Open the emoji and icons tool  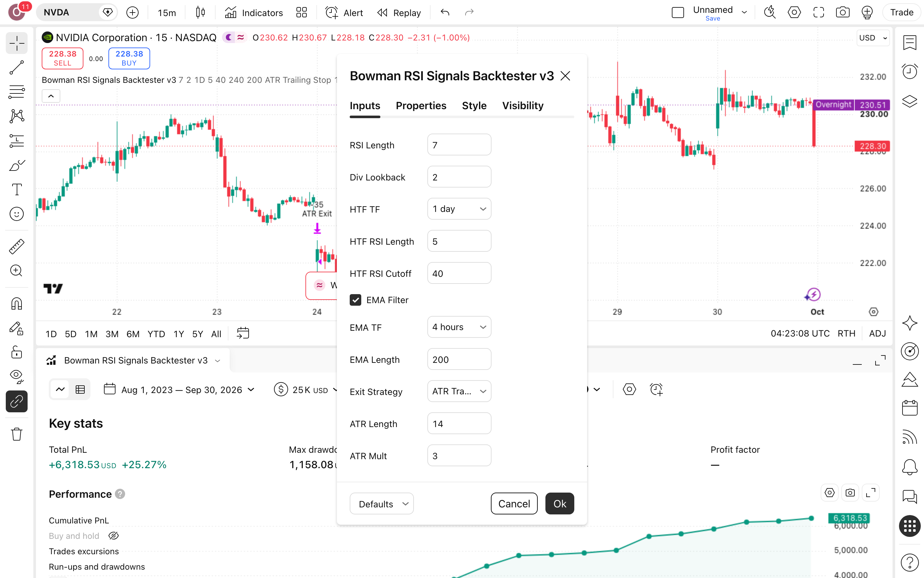click(16, 214)
